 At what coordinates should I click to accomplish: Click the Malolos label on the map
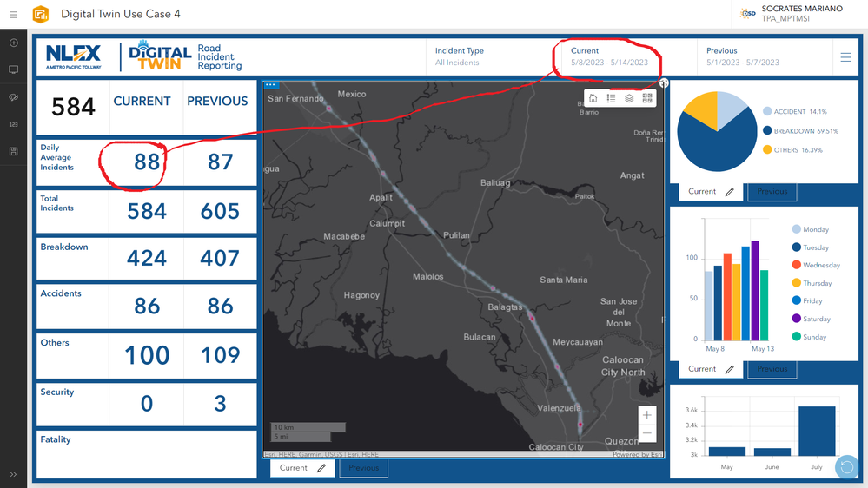(x=427, y=277)
